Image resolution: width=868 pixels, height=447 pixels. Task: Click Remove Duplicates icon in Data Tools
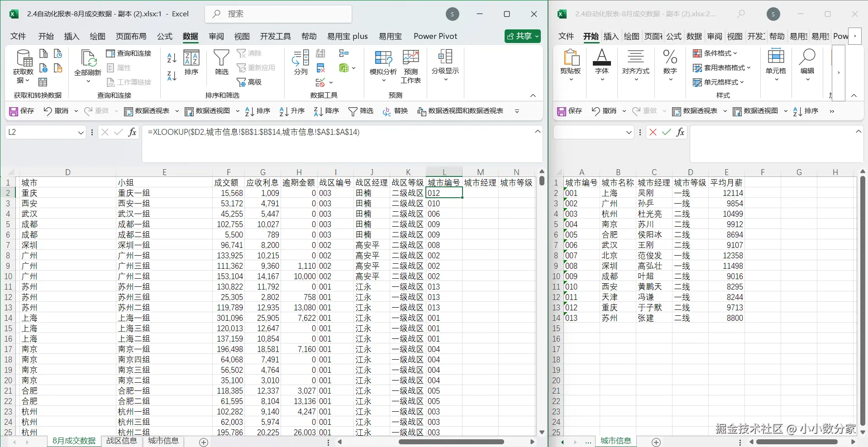pyautogui.click(x=321, y=68)
